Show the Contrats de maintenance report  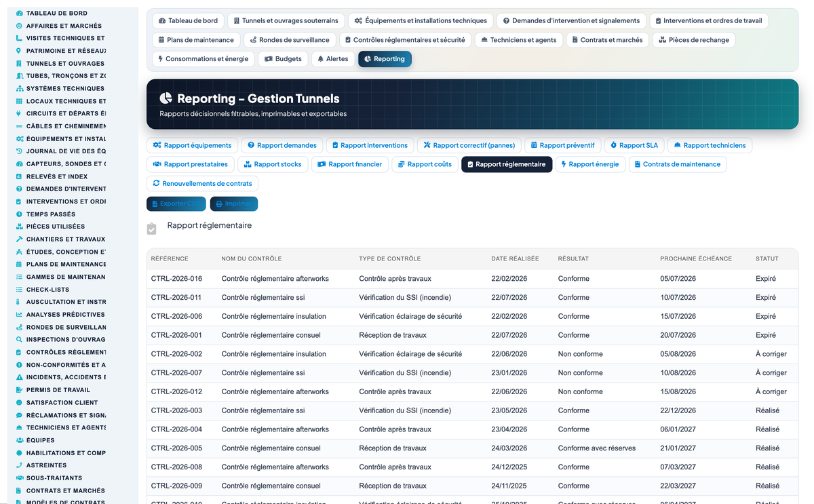pyautogui.click(x=678, y=164)
